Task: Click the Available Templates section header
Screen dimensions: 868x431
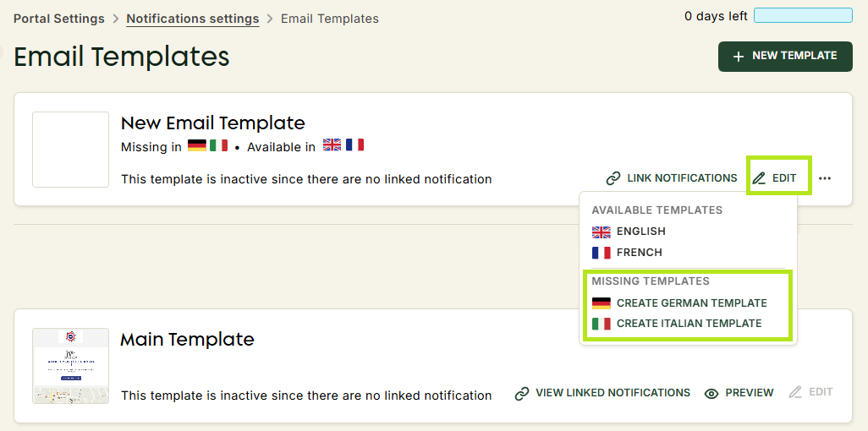Action: click(x=657, y=210)
